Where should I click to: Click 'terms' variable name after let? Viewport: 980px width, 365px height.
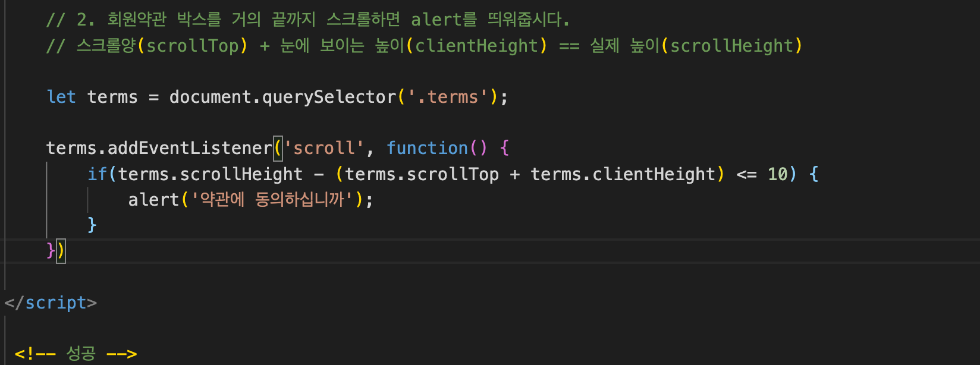(x=112, y=97)
